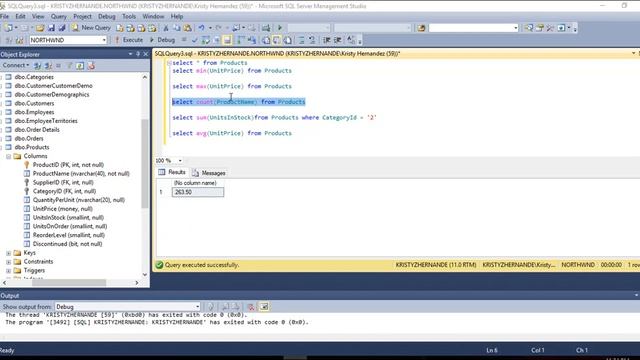The image size is (640, 360).
Task: Click Comment out selected lines icon
Action: click(x=301, y=40)
